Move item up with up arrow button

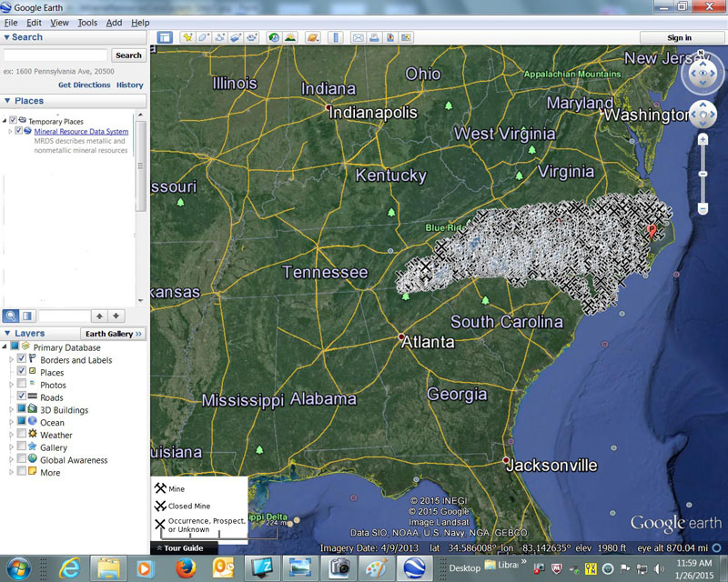[x=99, y=316]
